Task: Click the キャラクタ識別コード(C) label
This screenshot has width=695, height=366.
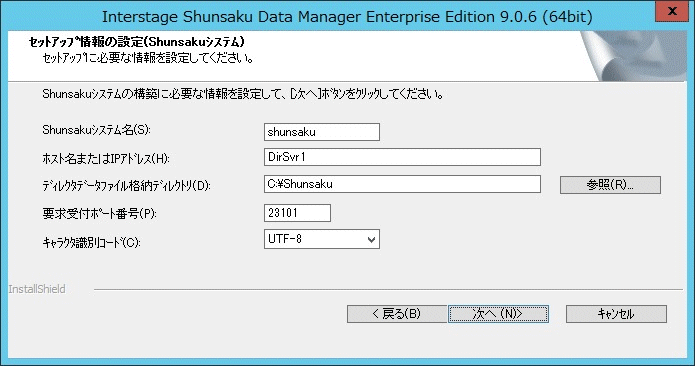Action: 91,242
